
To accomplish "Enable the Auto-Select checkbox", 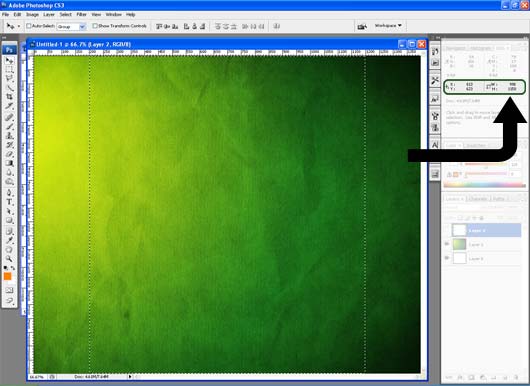I will pos(29,26).
